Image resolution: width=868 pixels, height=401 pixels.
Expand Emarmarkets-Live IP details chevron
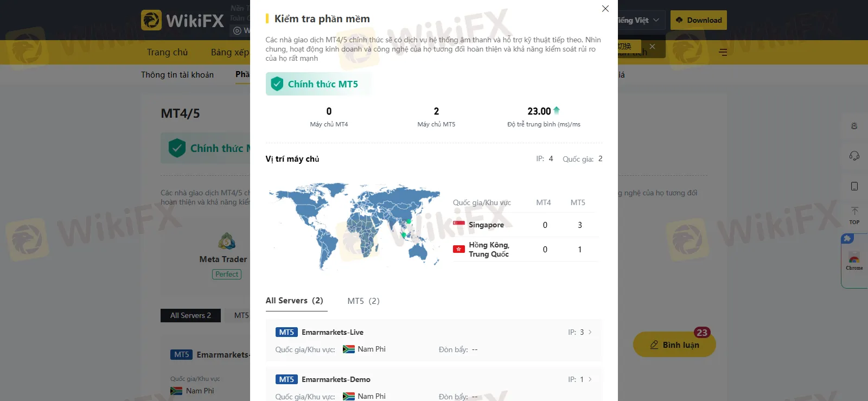coord(590,332)
